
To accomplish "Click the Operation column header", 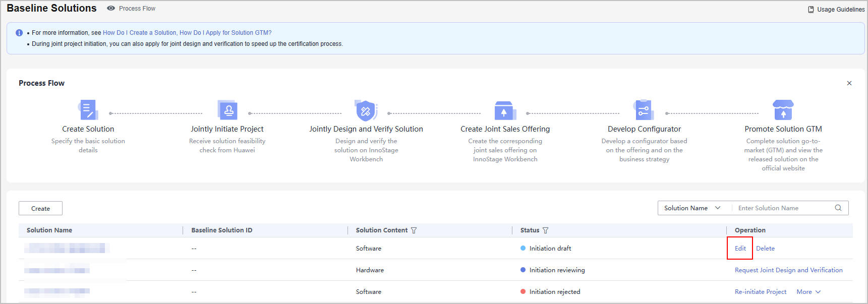I will [750, 230].
